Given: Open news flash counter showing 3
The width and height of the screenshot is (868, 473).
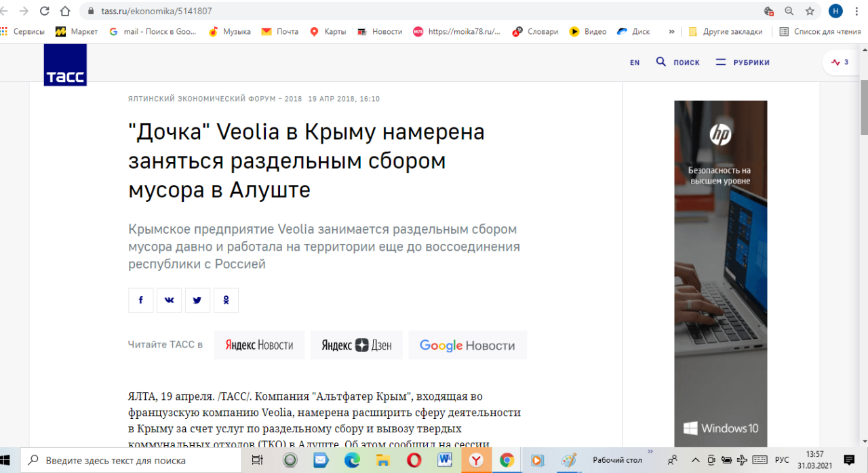Looking at the screenshot, I should 840,62.
